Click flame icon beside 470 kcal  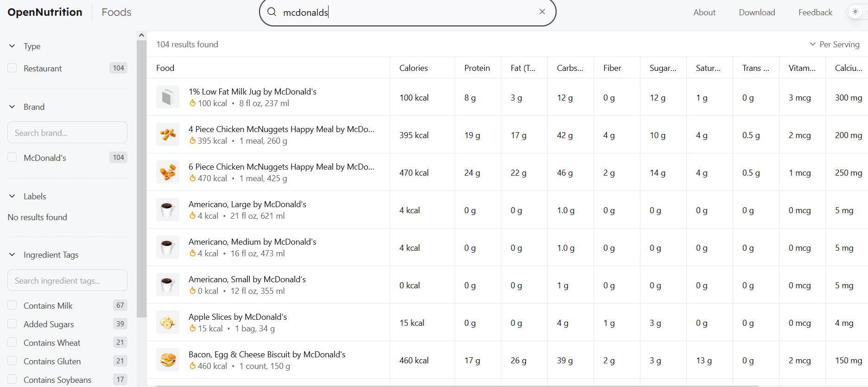[192, 178]
